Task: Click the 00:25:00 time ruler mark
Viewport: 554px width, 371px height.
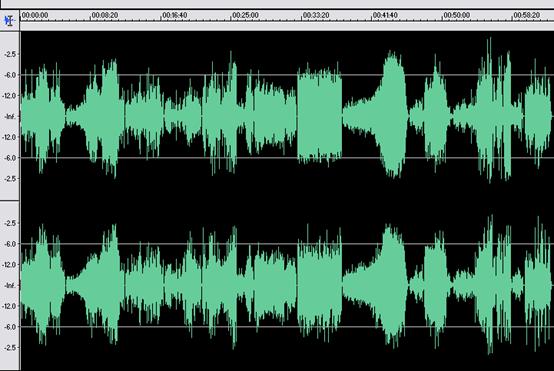Action: 245,15
